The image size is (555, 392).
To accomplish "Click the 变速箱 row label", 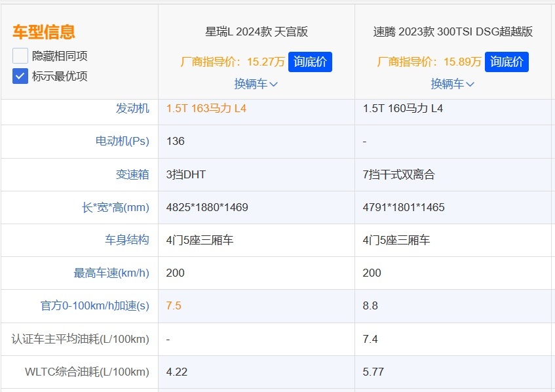I will [x=132, y=174].
